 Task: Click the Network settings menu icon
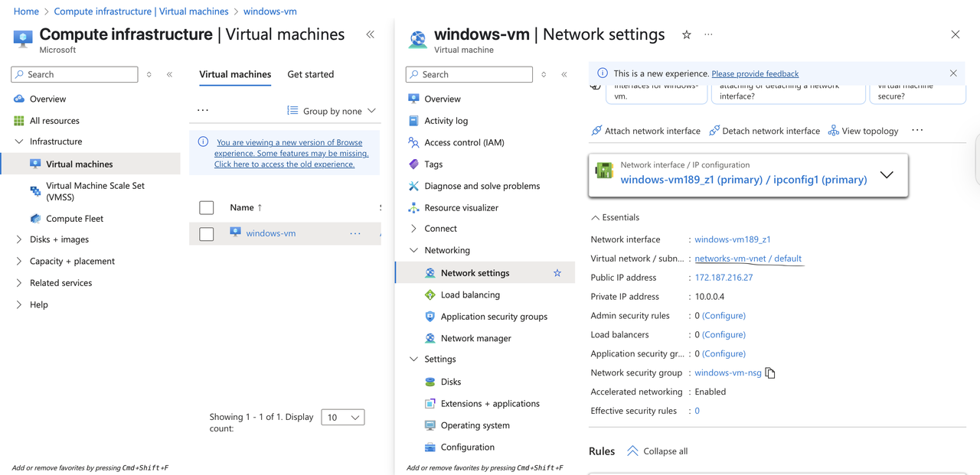pos(430,273)
